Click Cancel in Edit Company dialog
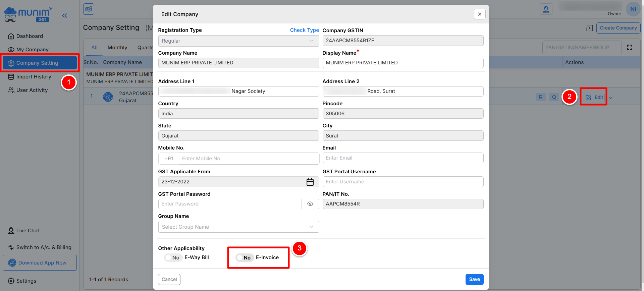This screenshot has width=644, height=291. (x=169, y=279)
